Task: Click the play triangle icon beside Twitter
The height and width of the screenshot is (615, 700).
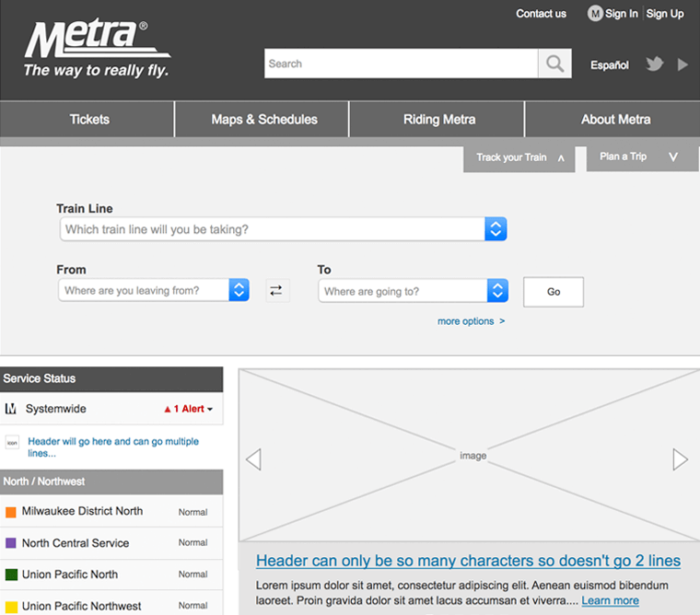Action: 682,64
